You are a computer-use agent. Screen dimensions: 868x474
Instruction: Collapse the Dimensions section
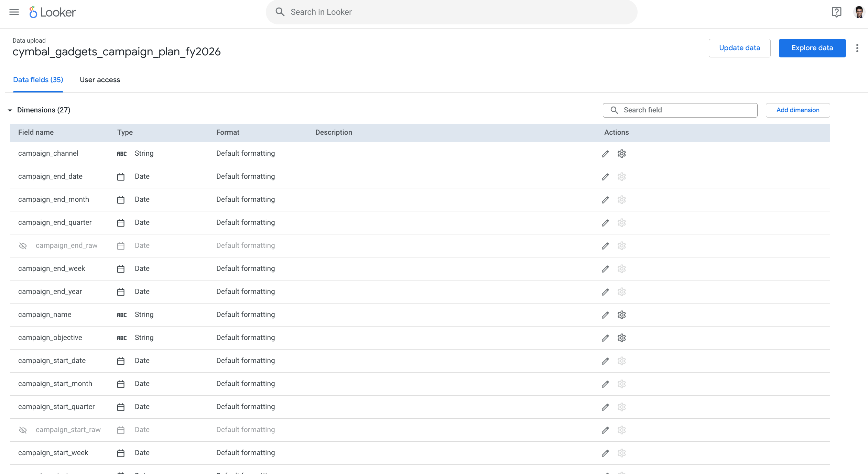pos(10,110)
